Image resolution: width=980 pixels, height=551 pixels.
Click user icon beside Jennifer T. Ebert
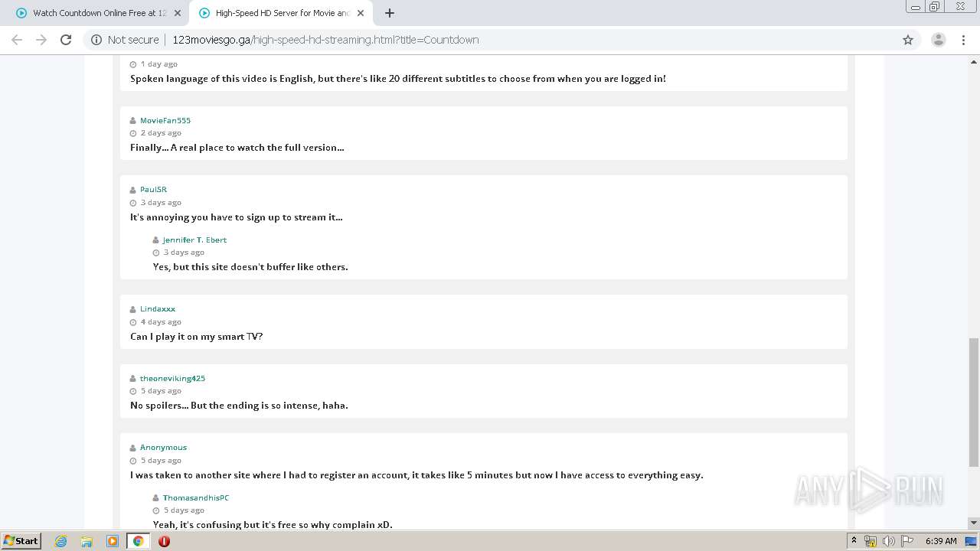pos(156,240)
